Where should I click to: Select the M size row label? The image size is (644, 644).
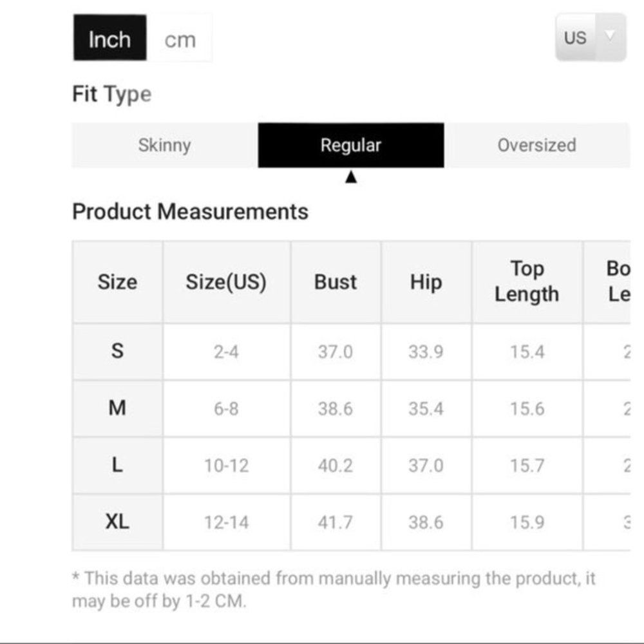pos(117,408)
